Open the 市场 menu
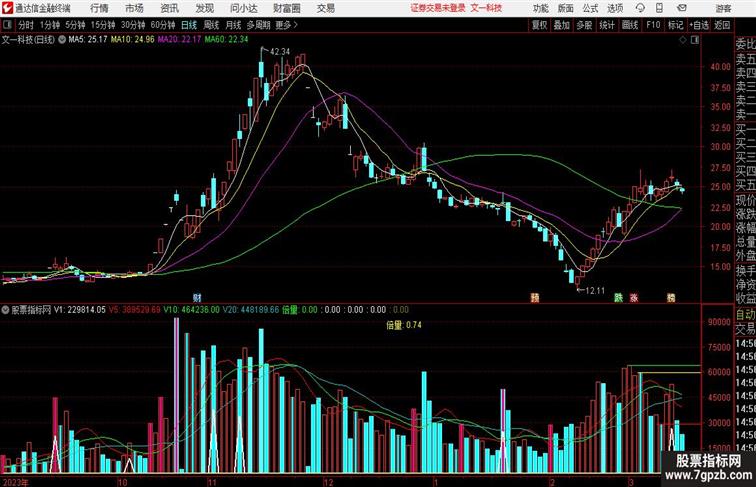 (x=134, y=8)
